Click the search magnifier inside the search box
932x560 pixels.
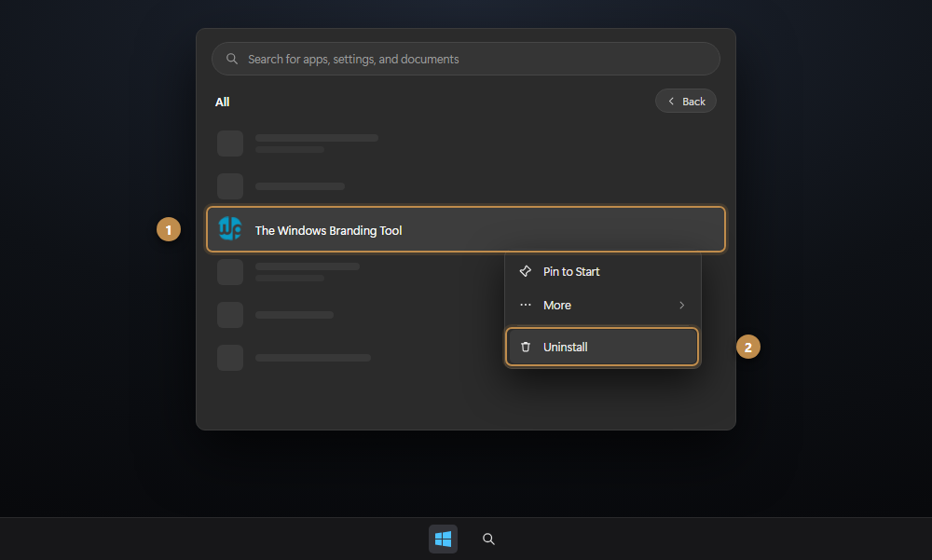[232, 59]
